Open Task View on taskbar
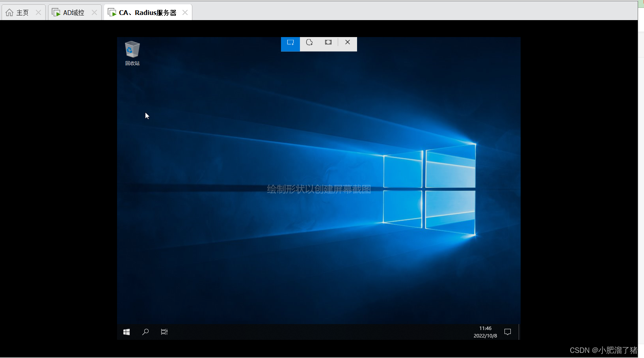 (164, 332)
